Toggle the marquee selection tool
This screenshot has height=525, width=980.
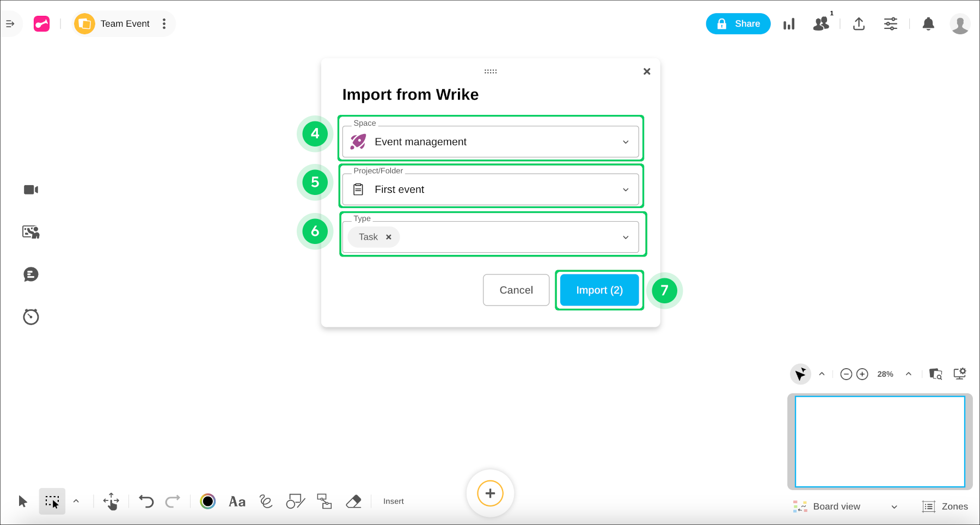(52, 501)
